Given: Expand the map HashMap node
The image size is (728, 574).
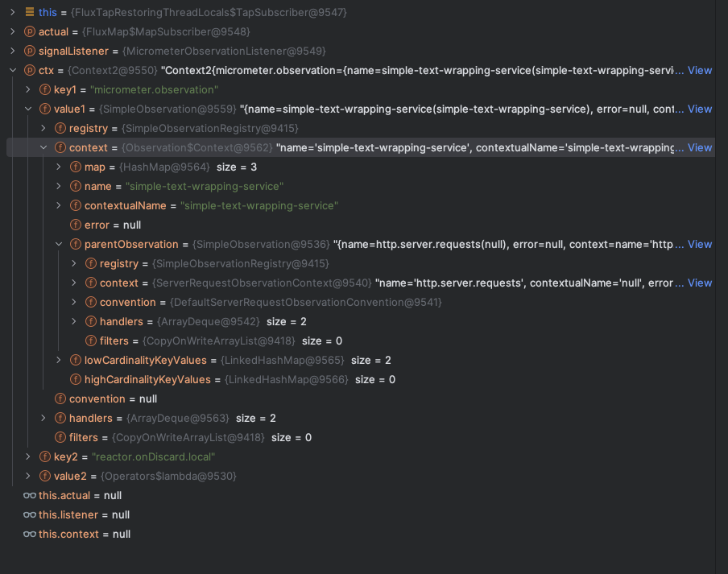Looking at the screenshot, I should 59,167.
